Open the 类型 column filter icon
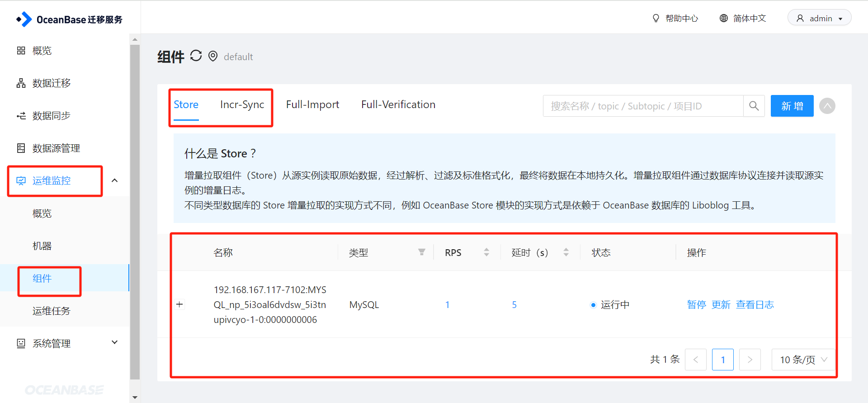Viewport: 868px width, 403px height. click(x=421, y=252)
